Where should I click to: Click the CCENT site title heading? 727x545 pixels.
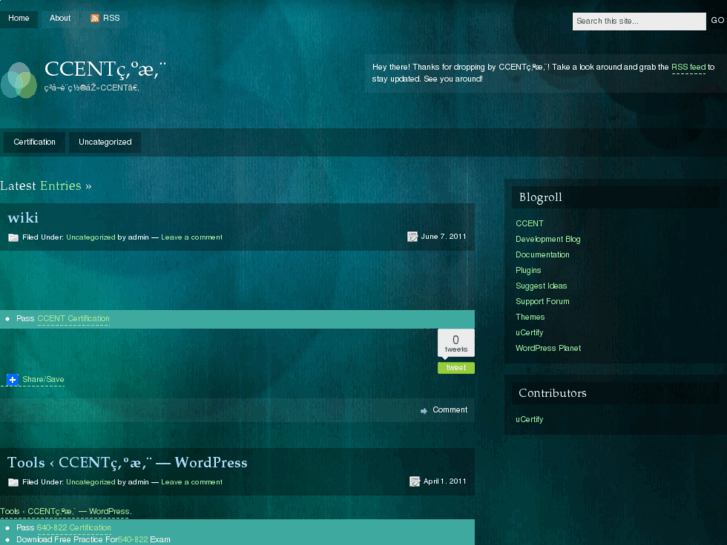pos(105,70)
